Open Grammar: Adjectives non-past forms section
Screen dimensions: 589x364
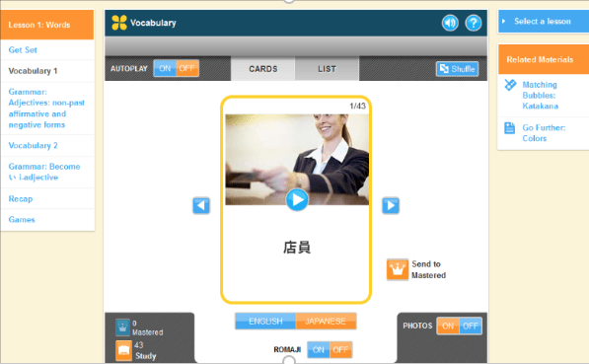47,109
